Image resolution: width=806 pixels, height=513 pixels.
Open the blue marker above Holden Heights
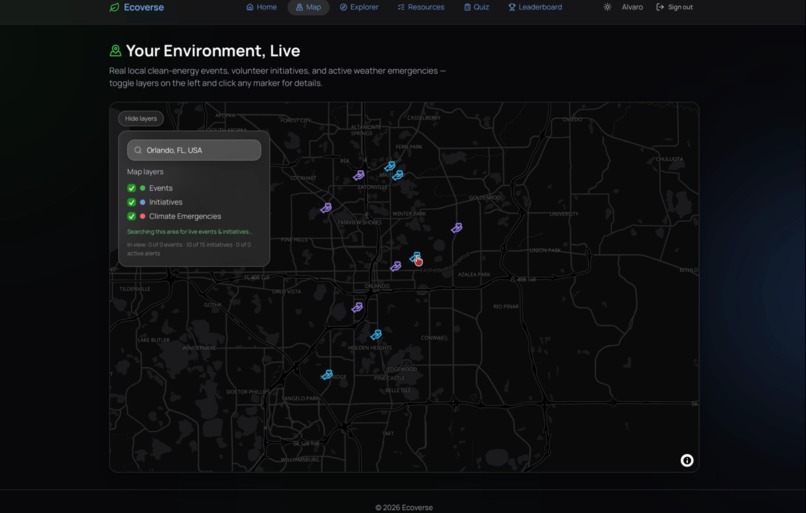[x=376, y=335]
